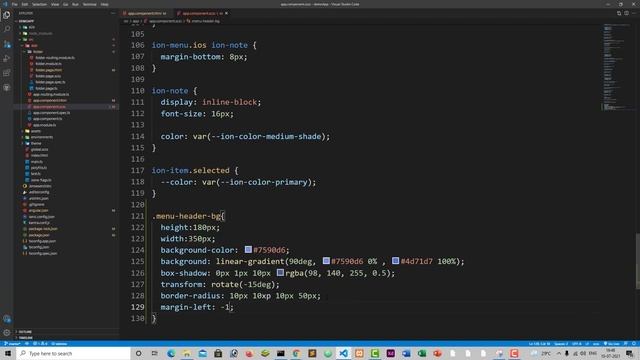Click the Windows taskbar search box
Screen dimensions: 640x360
[x=73, y=353]
